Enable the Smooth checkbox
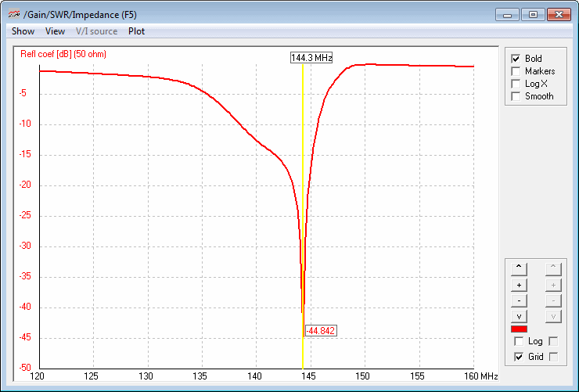This screenshot has width=579, height=392. [516, 96]
